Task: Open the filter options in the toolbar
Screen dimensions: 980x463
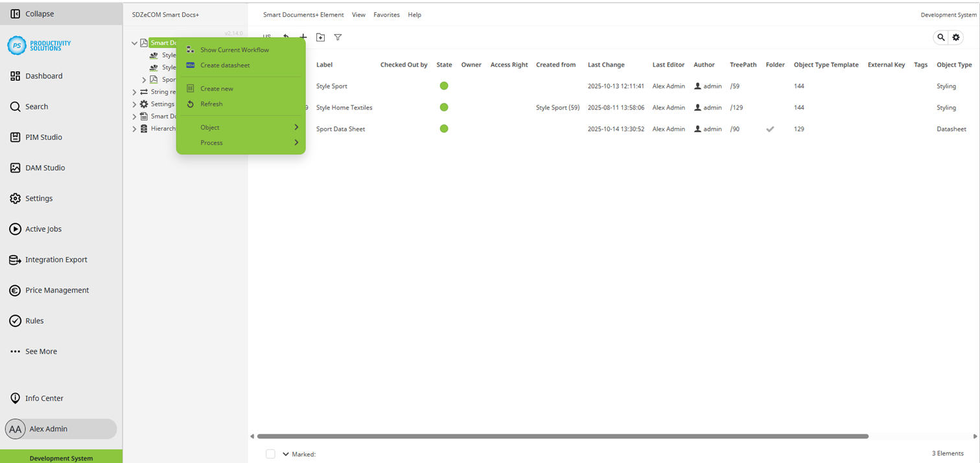Action: coord(338,38)
